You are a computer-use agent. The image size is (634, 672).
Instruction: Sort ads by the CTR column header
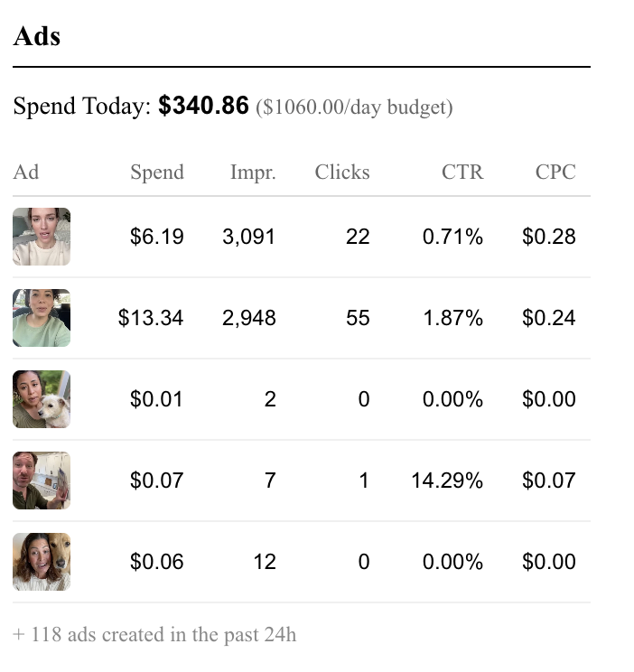[x=462, y=172]
